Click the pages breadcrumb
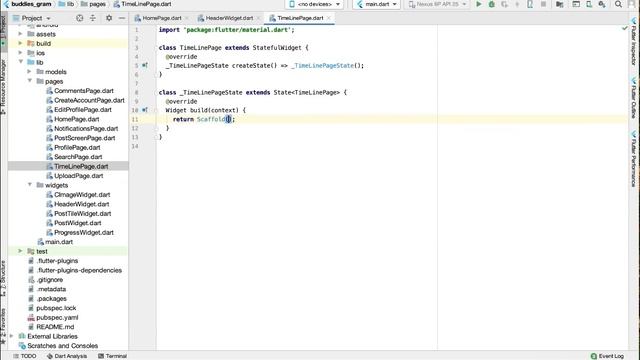Image resolution: width=640 pixels, height=360 pixels. click(x=93, y=4)
